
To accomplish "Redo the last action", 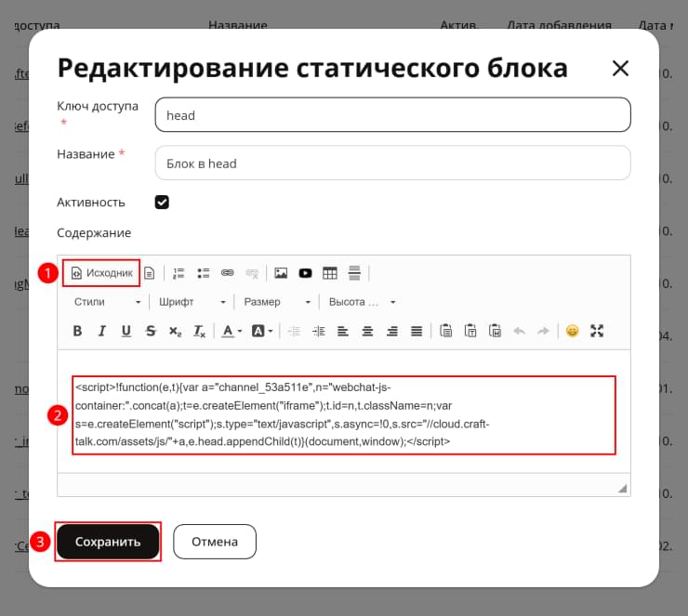I will click(543, 331).
